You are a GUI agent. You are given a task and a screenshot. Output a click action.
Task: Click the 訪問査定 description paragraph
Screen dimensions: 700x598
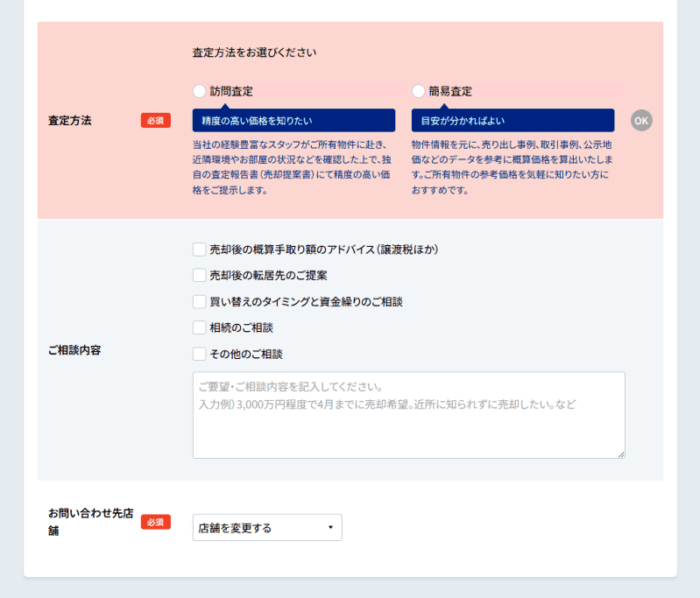coord(292,167)
